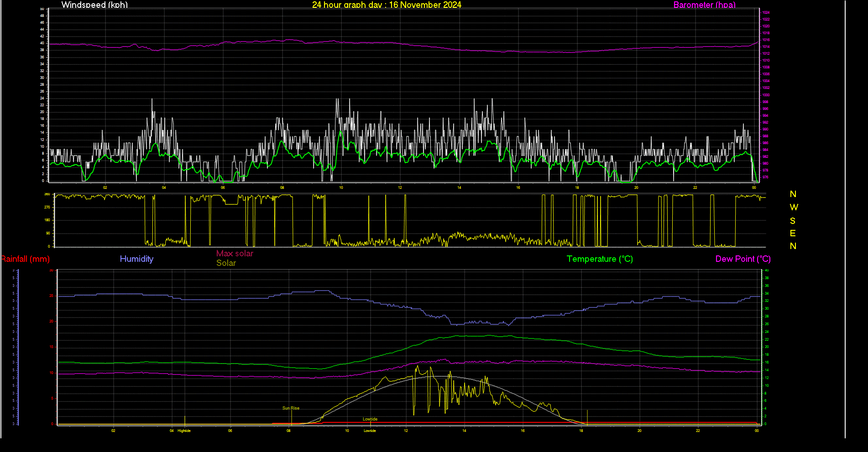868x452 pixels.
Task: Click the Max solar legend label
Action: (235, 253)
